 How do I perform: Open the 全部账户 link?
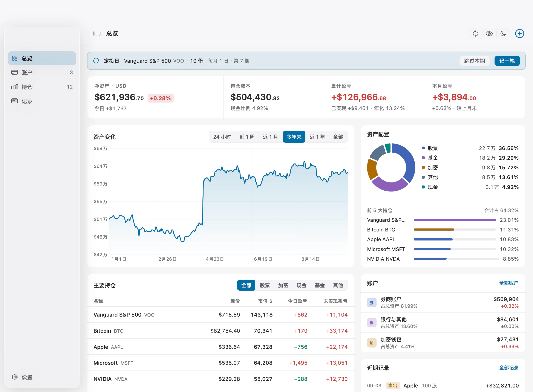[508, 283]
